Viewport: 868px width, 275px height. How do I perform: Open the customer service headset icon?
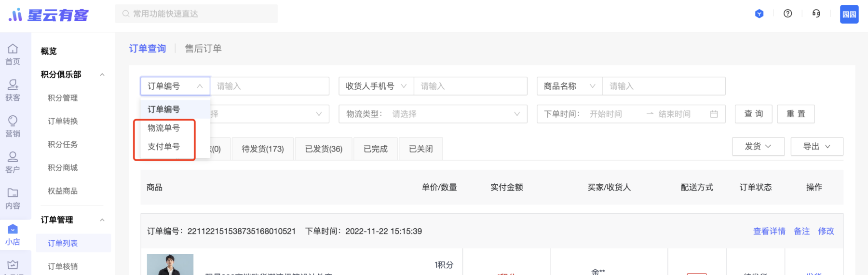[816, 14]
